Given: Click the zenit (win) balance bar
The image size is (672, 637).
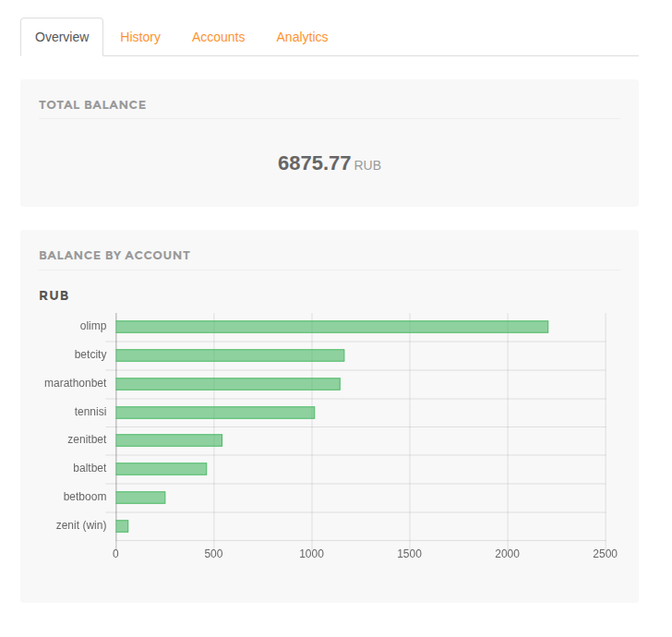Looking at the screenshot, I should (x=122, y=526).
